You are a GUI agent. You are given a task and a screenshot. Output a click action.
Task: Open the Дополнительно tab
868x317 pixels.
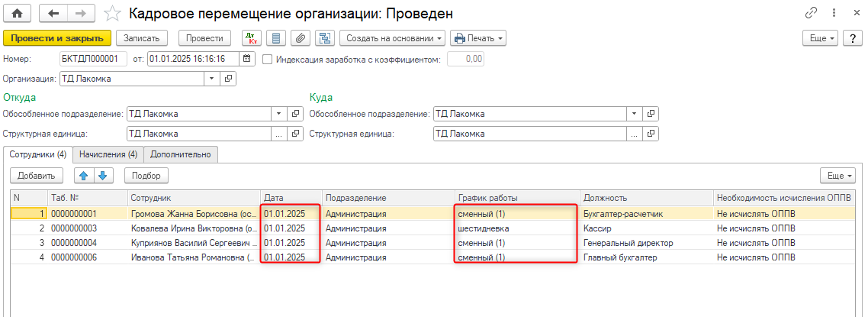click(181, 154)
